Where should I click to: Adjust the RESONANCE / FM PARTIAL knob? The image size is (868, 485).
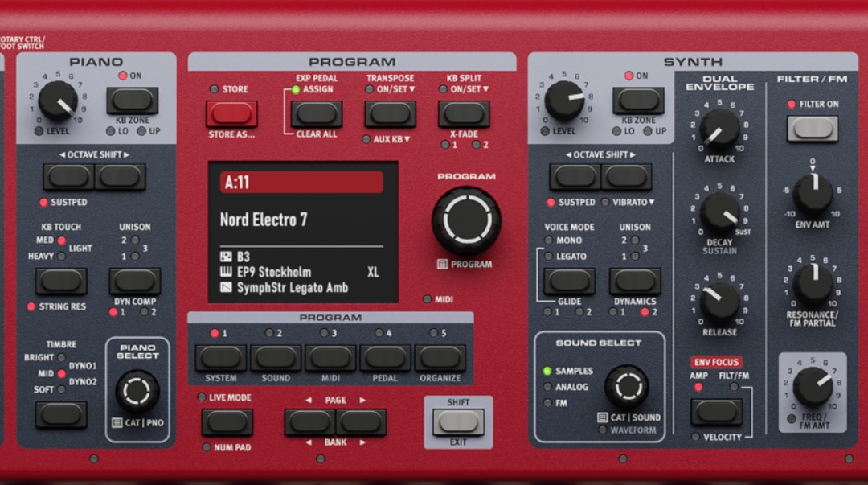pyautogui.click(x=813, y=284)
